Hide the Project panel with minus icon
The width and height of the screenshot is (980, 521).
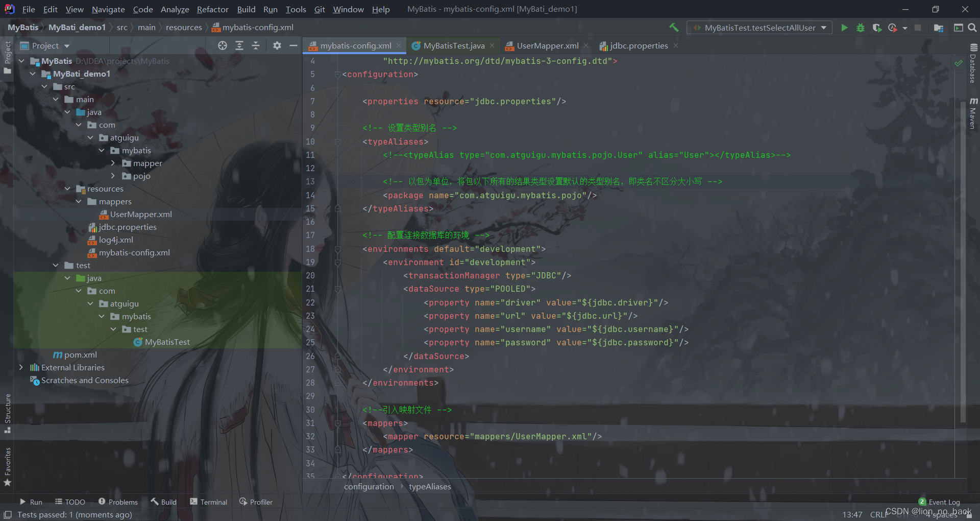coord(293,45)
